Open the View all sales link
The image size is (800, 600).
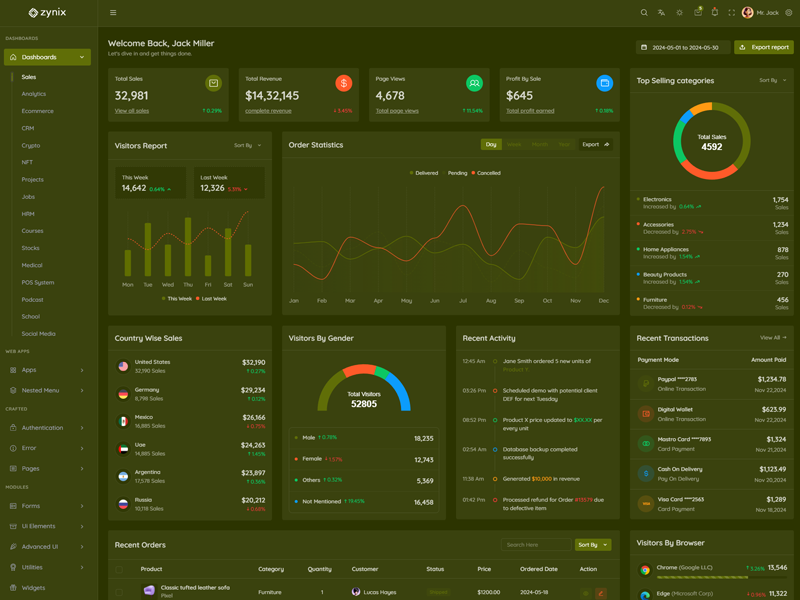tap(132, 111)
